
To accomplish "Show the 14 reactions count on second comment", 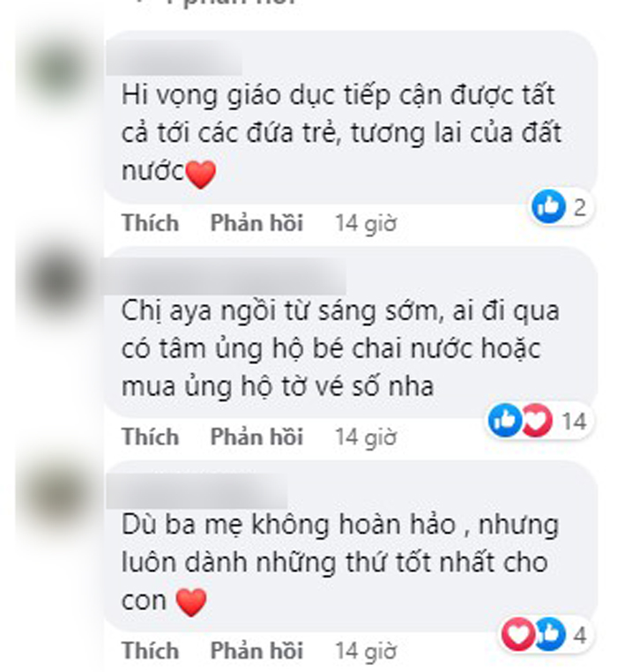I will click(574, 421).
